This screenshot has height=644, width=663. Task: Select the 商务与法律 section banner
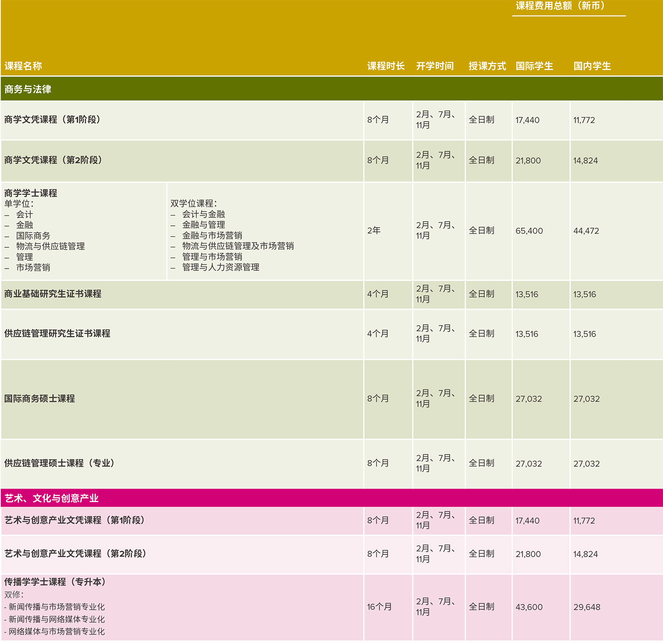click(28, 89)
